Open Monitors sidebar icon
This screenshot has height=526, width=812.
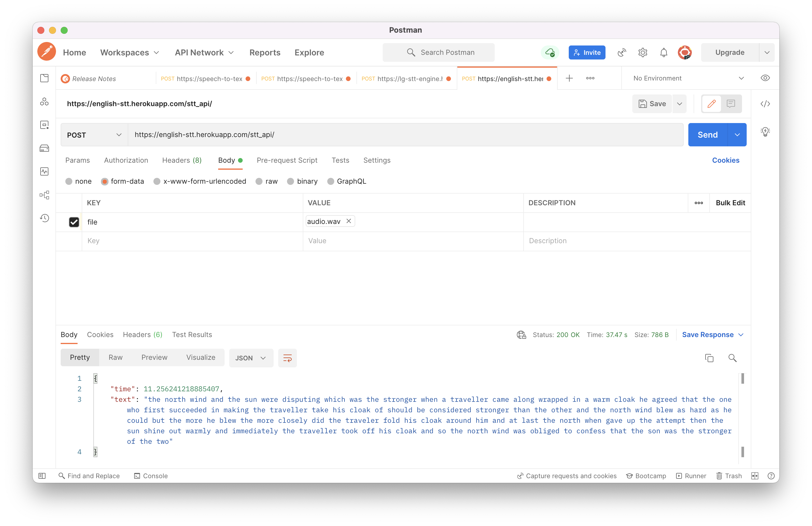tap(44, 171)
